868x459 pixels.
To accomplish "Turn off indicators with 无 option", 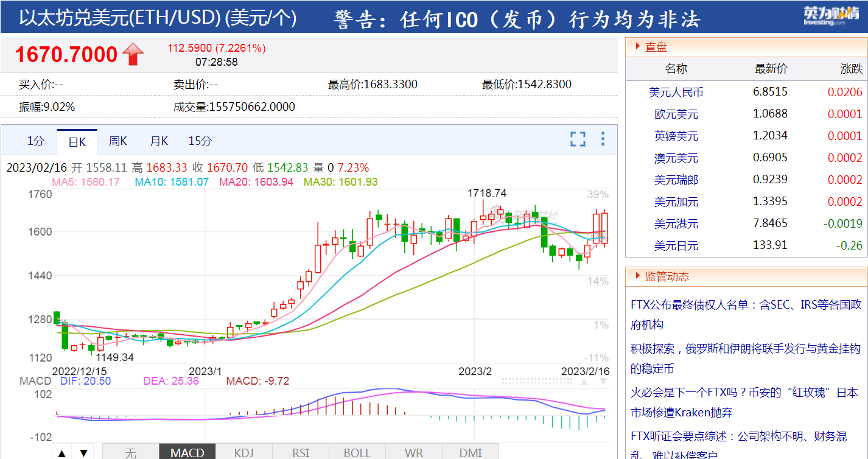I will 130,452.
